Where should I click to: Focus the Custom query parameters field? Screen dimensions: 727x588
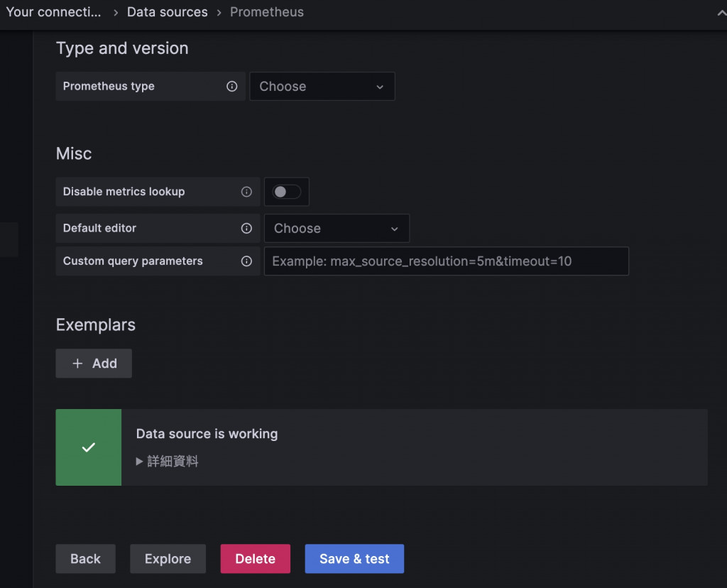coord(447,261)
